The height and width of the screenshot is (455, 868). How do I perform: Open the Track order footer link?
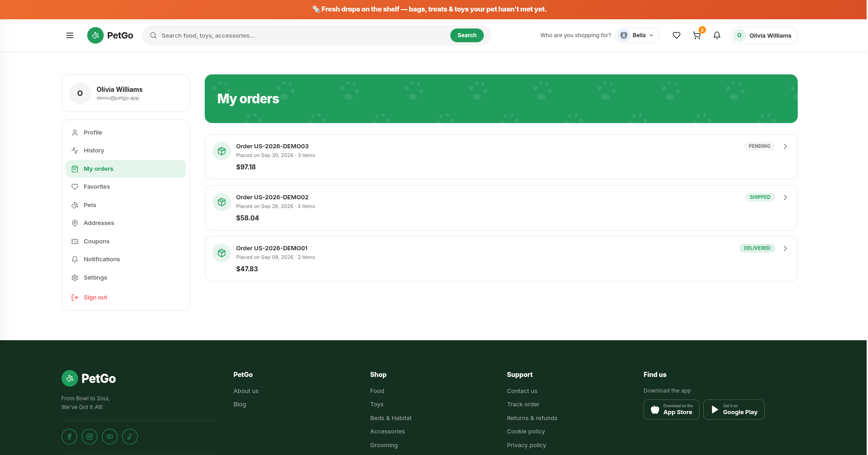coord(523,404)
